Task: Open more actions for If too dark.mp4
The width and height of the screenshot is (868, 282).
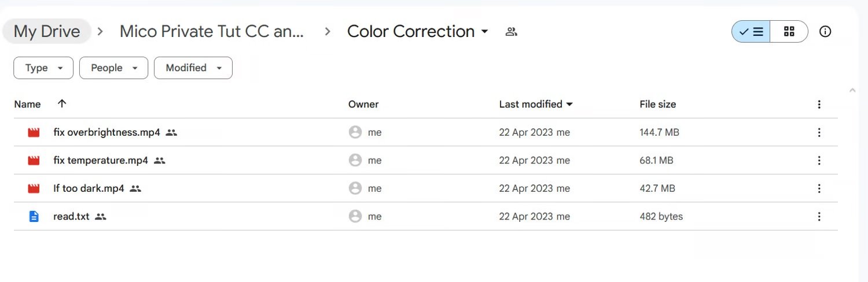Action: click(x=819, y=188)
